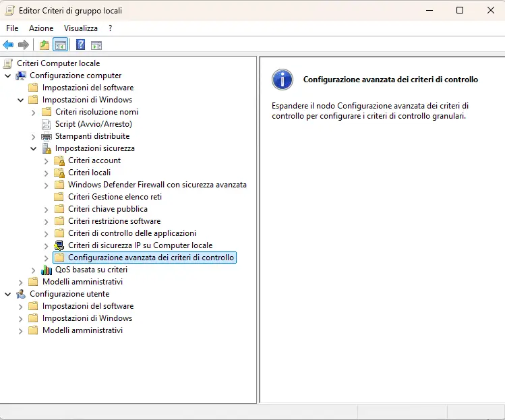Click the Up one level folder icon
505x420 pixels.
pyautogui.click(x=44, y=44)
